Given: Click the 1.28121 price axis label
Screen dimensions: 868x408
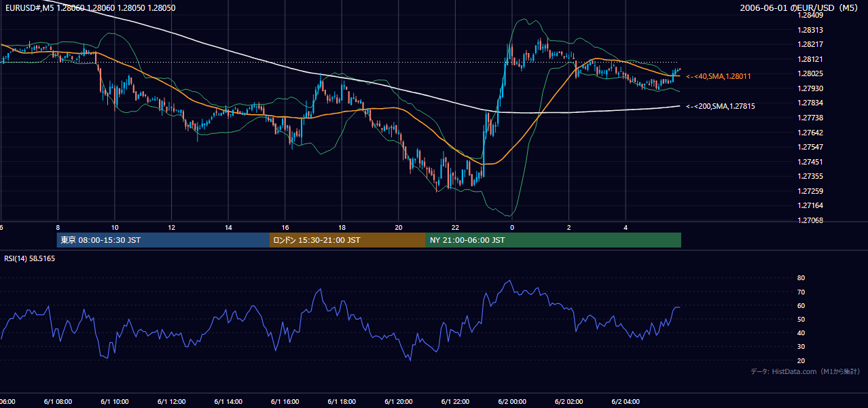Looking at the screenshot, I should click(810, 59).
